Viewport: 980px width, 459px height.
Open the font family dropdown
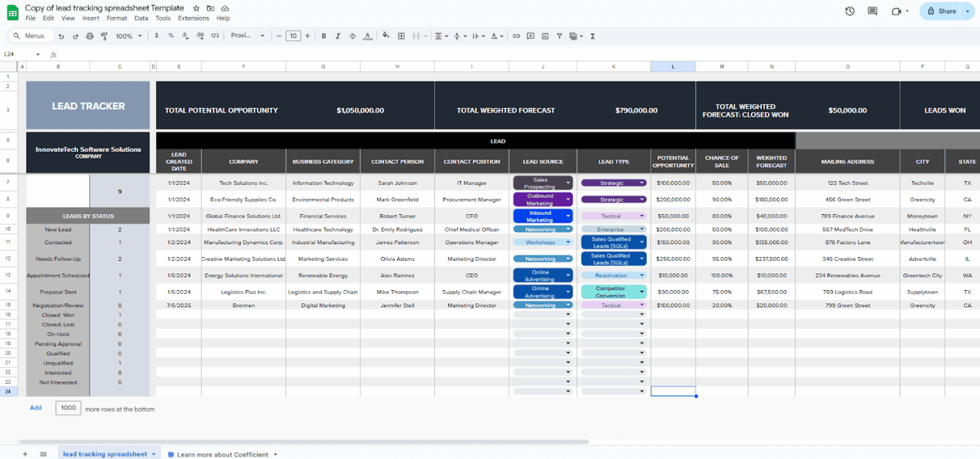[248, 36]
